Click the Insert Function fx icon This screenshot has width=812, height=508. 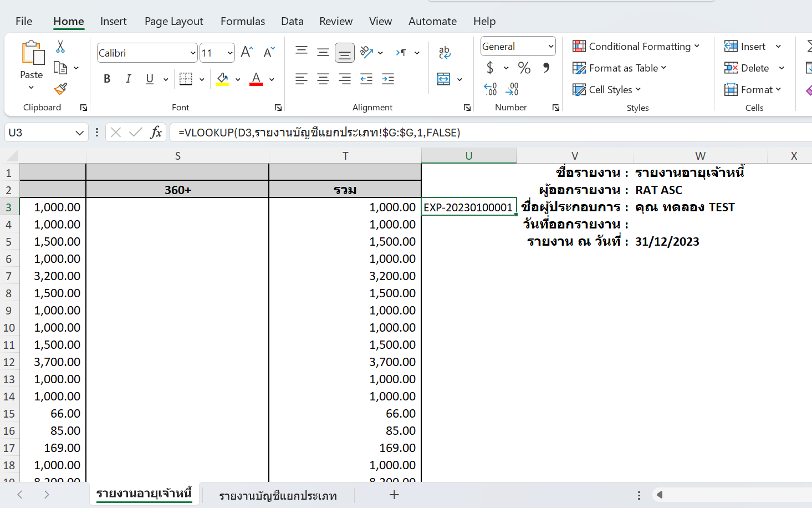[156, 132]
